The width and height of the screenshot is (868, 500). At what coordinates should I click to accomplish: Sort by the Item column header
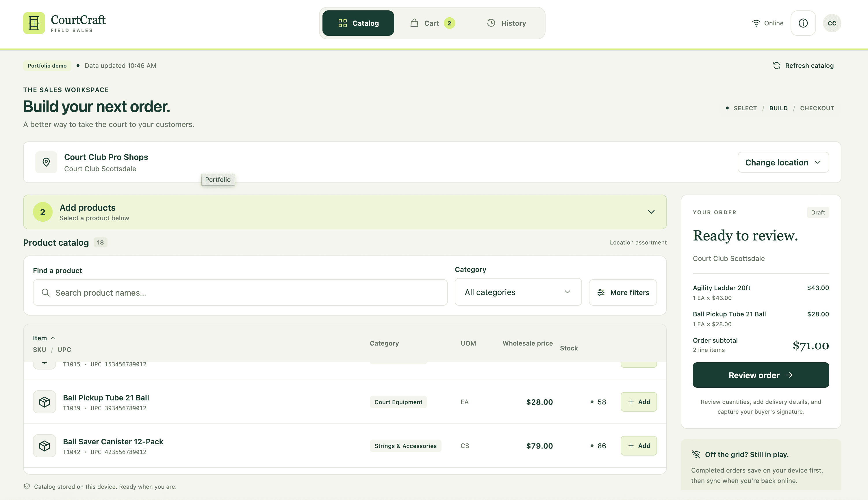(x=44, y=338)
